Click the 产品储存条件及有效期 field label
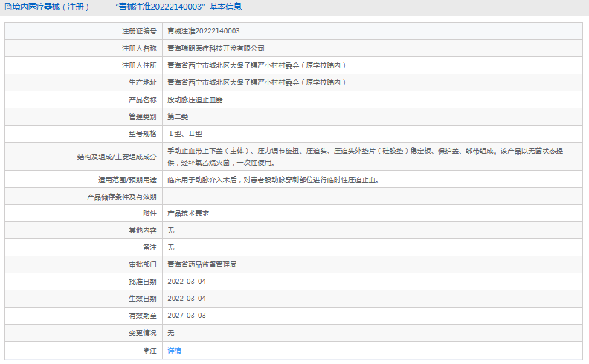This screenshot has height=364, width=589. pos(122,197)
